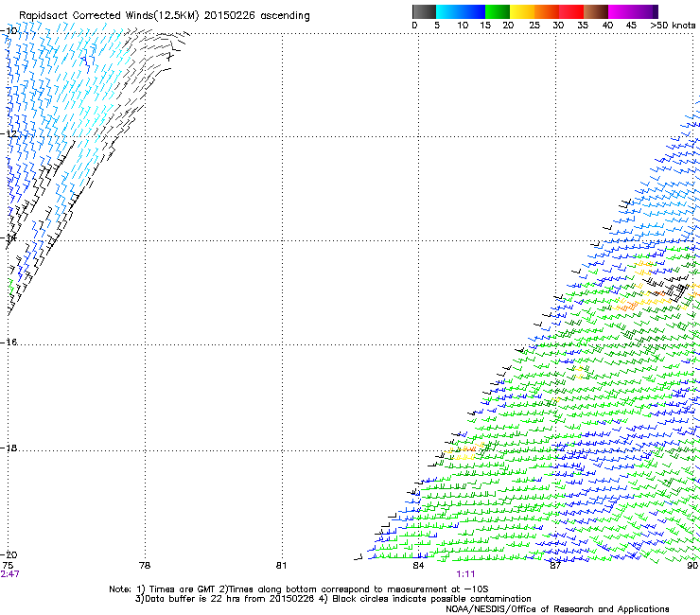Click the '>50 knots' legend label

point(673,26)
